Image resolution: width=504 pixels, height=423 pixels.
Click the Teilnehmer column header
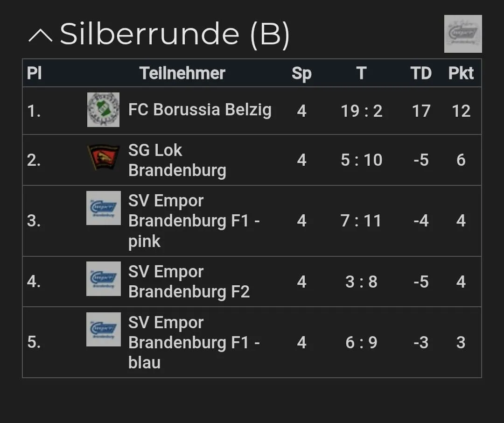pos(182,73)
